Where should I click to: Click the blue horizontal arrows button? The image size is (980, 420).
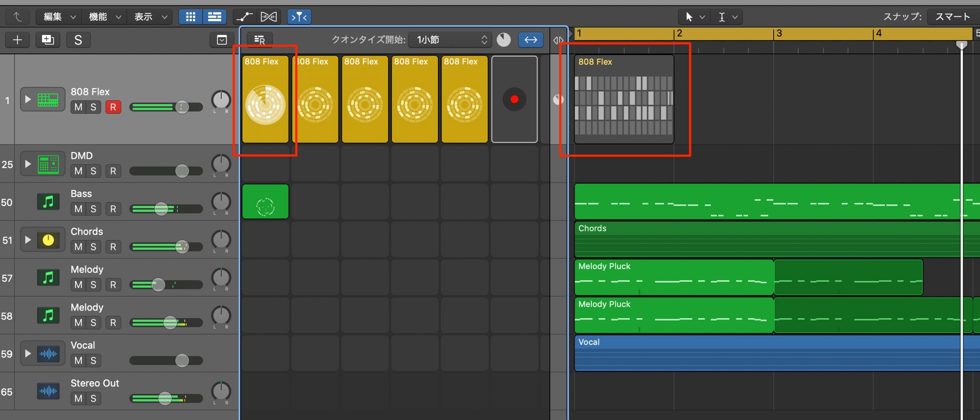point(531,40)
